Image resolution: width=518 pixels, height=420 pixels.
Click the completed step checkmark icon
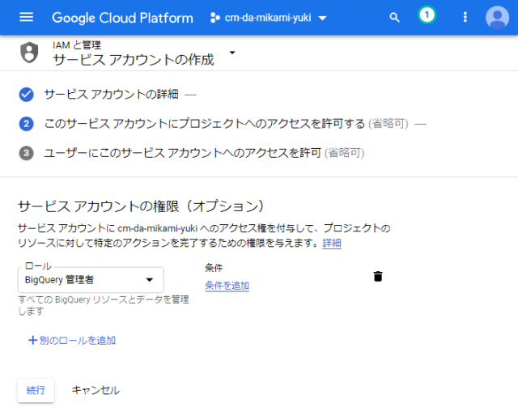click(26, 95)
